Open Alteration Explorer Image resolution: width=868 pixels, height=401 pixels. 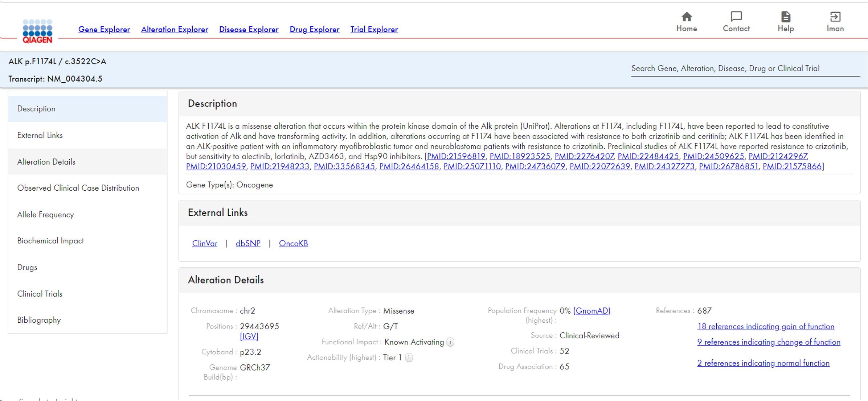(175, 29)
